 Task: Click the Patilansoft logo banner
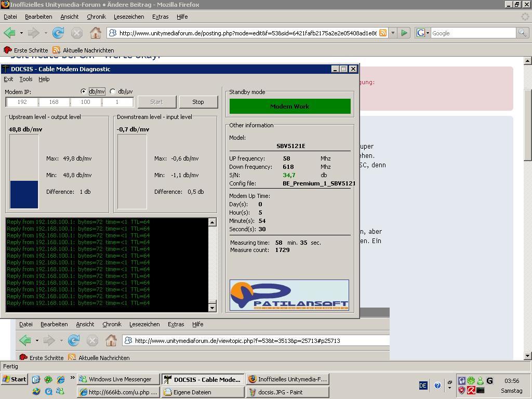[x=289, y=295]
